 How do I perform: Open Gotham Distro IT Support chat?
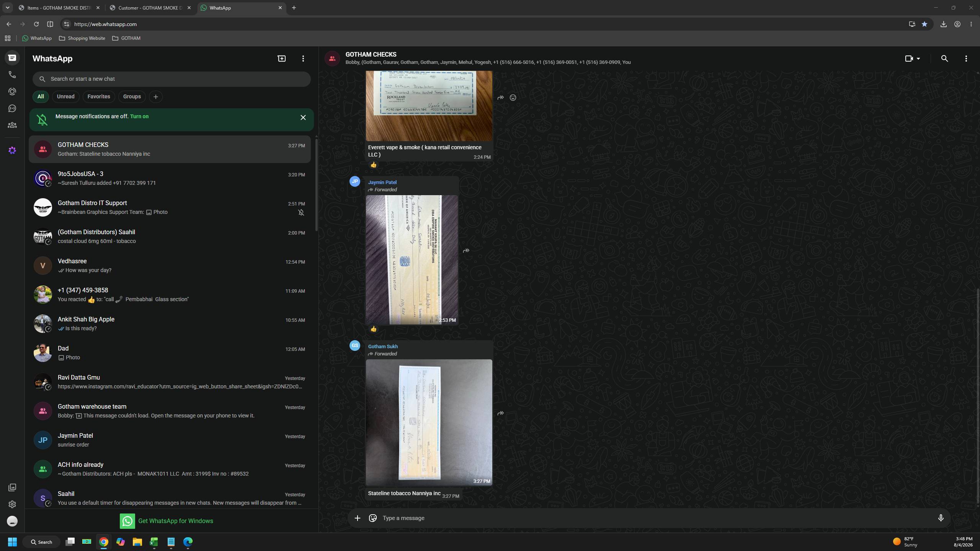(x=170, y=207)
